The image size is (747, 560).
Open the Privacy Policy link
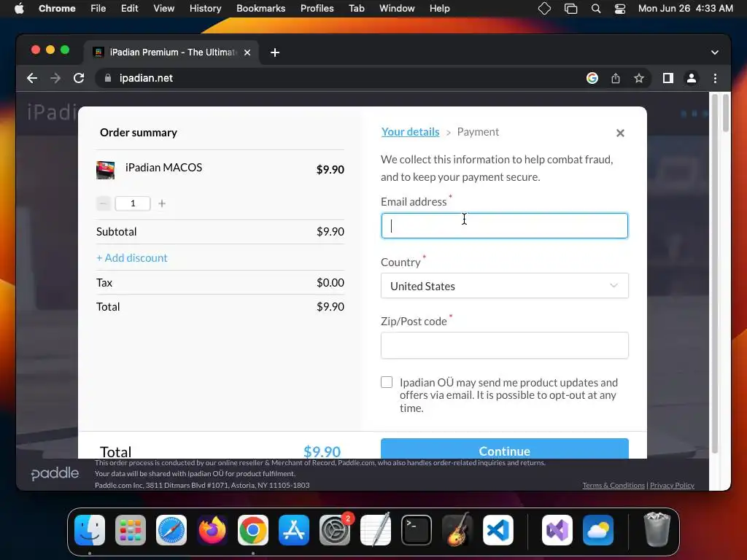point(672,485)
